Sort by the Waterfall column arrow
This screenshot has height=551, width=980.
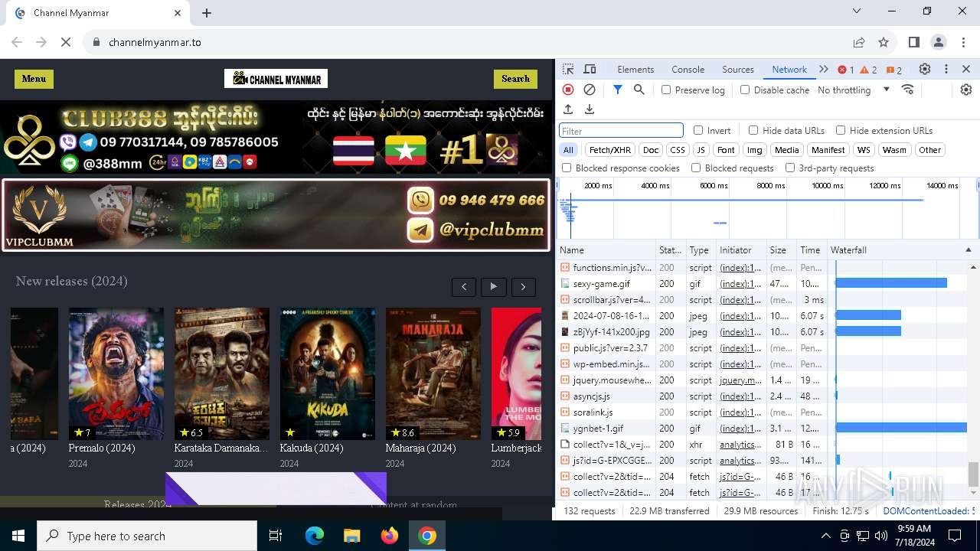(968, 250)
